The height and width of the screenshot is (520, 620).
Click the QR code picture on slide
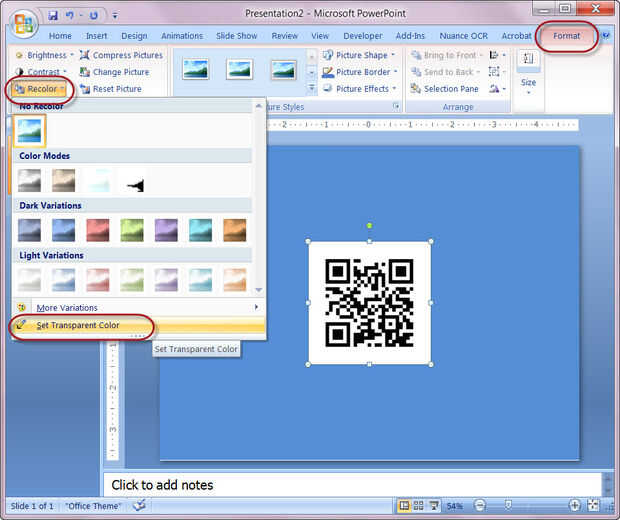pyautogui.click(x=369, y=303)
